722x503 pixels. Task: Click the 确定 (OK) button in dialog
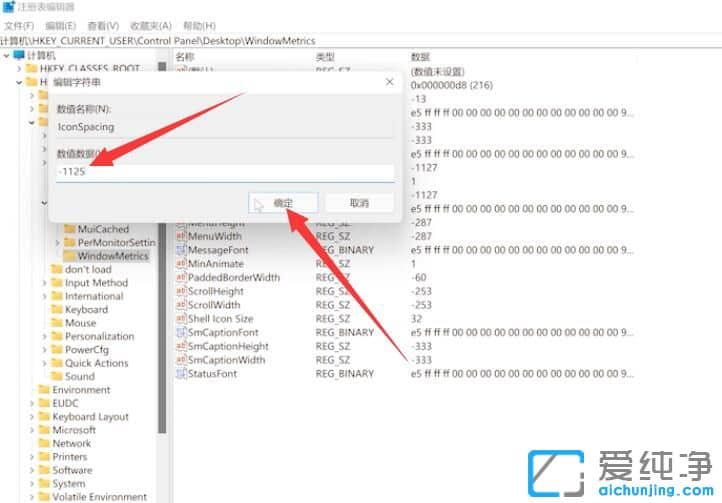pos(283,203)
